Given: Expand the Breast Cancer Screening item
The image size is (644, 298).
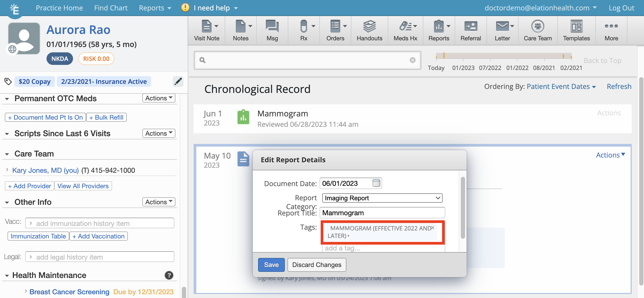Looking at the screenshot, I should (x=26, y=291).
